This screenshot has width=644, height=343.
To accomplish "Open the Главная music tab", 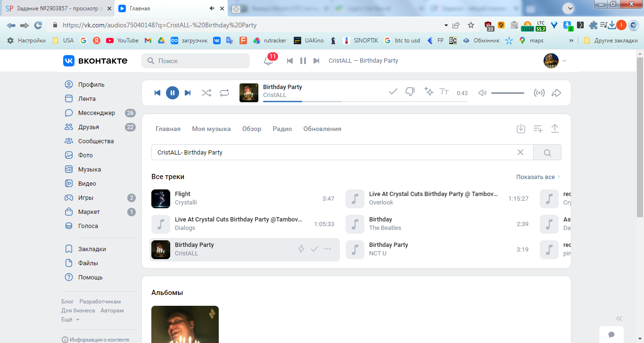I will pos(168,129).
